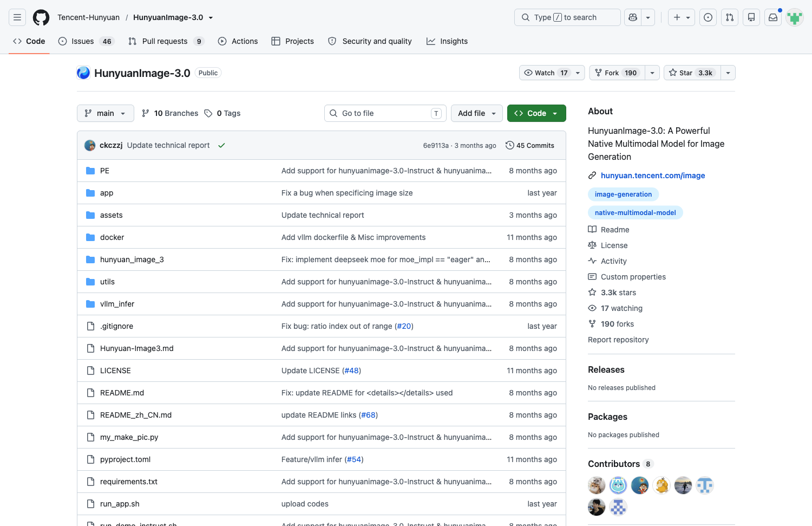Open the Copilot chat icon
The width and height of the screenshot is (812, 526).
pos(633,17)
